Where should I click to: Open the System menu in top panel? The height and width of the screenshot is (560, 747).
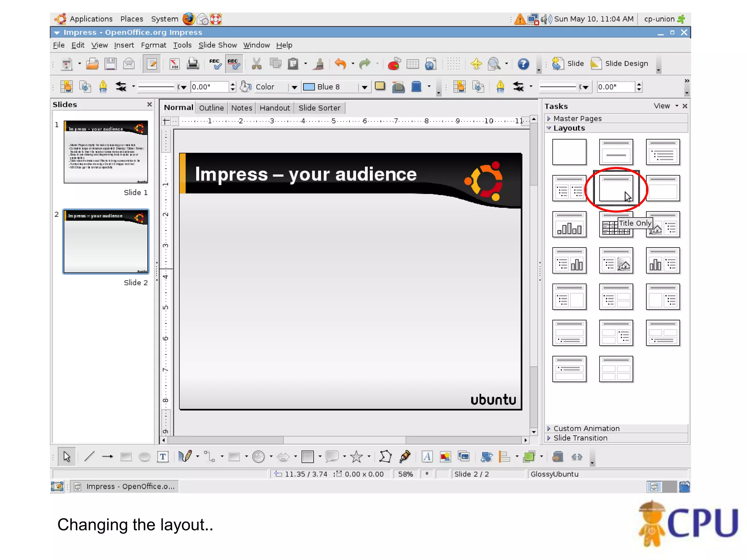tap(165, 19)
